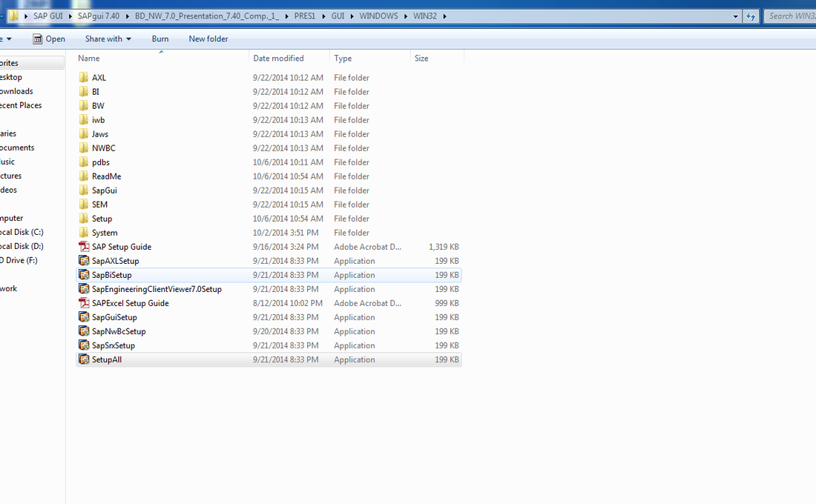The image size is (816, 504).
Task: Select Local Disk (D:) in the navigation pane
Action: 22,246
